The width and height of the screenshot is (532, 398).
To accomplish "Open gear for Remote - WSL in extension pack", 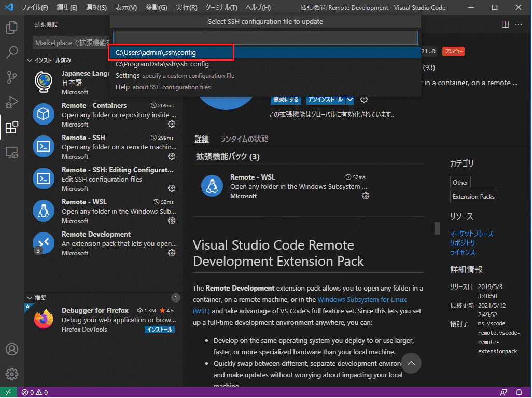I will pyautogui.click(x=366, y=196).
